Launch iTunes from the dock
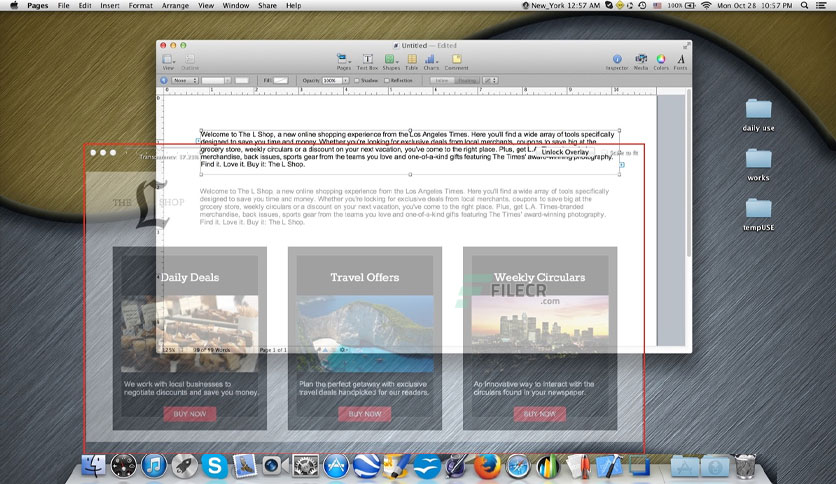This screenshot has width=836, height=484. pos(154,466)
